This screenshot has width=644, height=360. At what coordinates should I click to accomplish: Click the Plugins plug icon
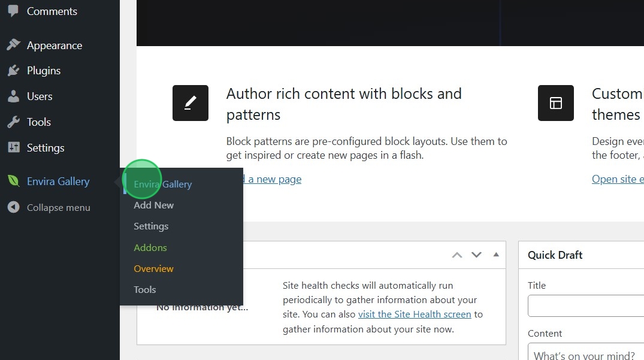coord(13,71)
